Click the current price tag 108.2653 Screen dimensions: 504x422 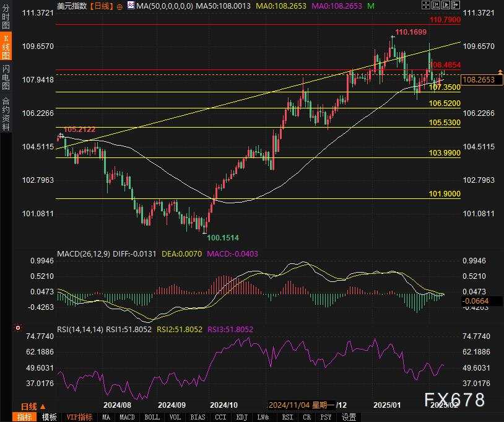point(482,80)
